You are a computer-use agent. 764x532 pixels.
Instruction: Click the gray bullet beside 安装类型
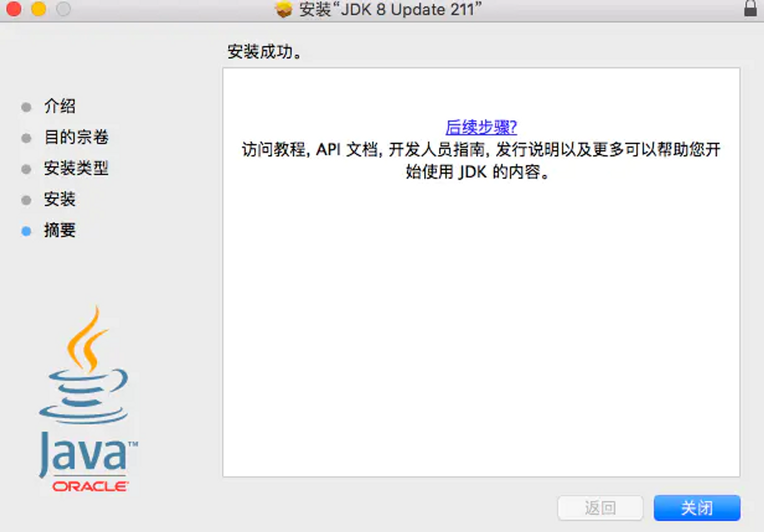(x=26, y=169)
